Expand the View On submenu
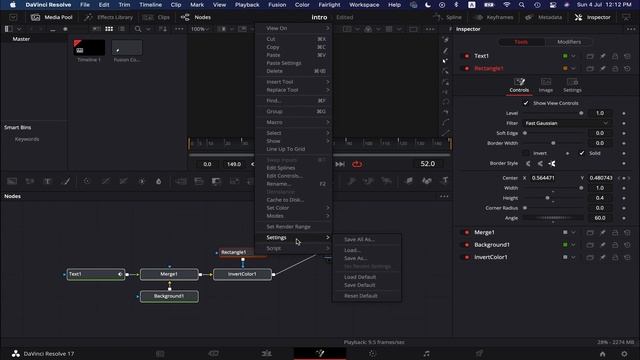The height and width of the screenshot is (360, 640). click(294, 28)
